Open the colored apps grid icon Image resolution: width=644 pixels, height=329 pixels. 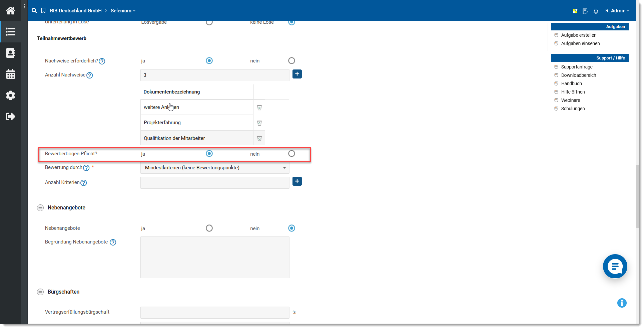pos(575,11)
